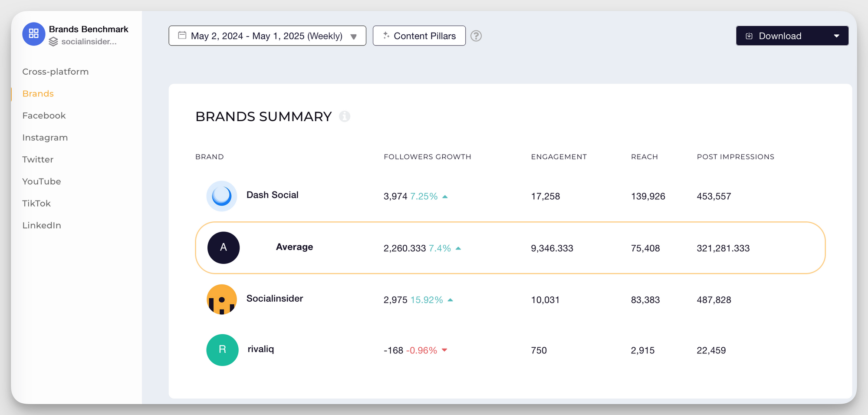Click the 15.92% growth percentage for Socialinsider
The height and width of the screenshot is (415, 868).
[427, 300]
